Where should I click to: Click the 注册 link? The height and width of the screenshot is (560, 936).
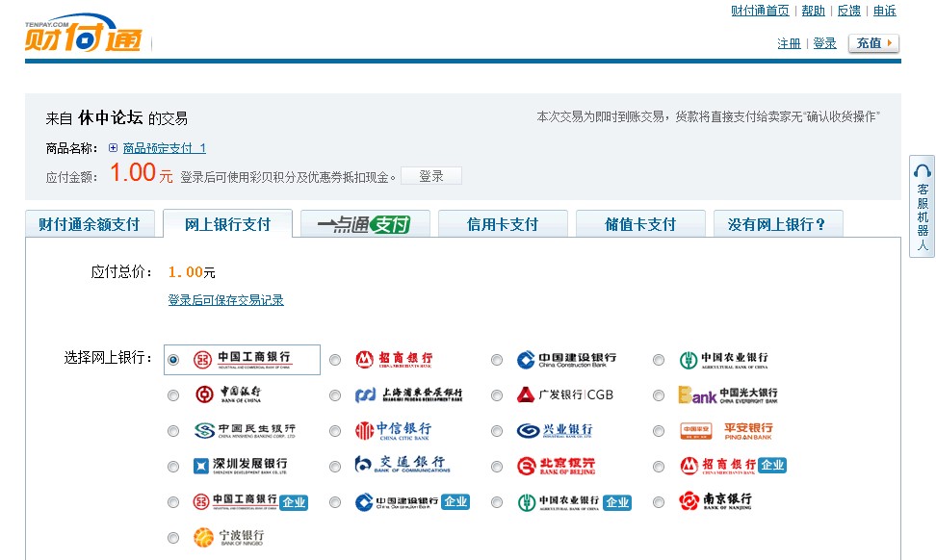point(790,43)
